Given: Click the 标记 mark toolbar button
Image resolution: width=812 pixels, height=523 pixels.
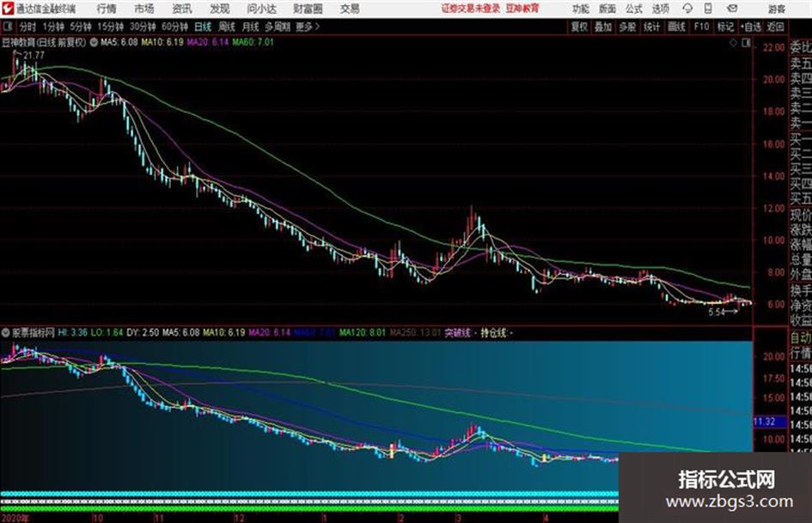Looking at the screenshot, I should tap(725, 27).
